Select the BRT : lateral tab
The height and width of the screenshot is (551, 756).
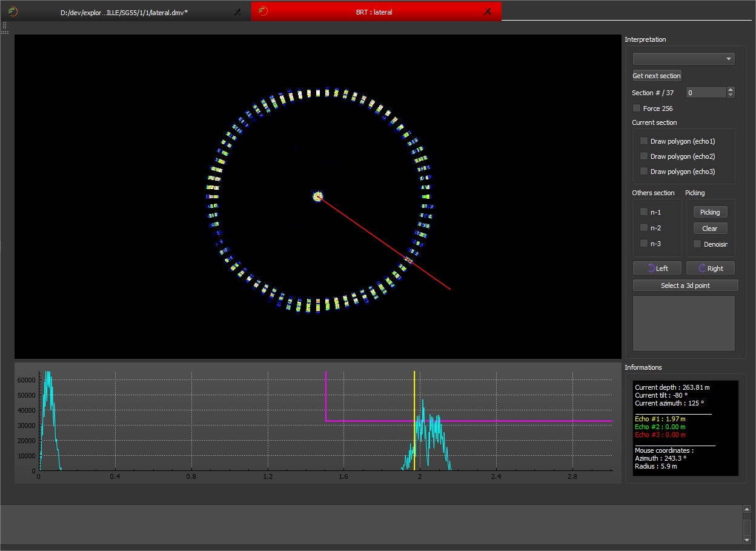[x=374, y=12]
